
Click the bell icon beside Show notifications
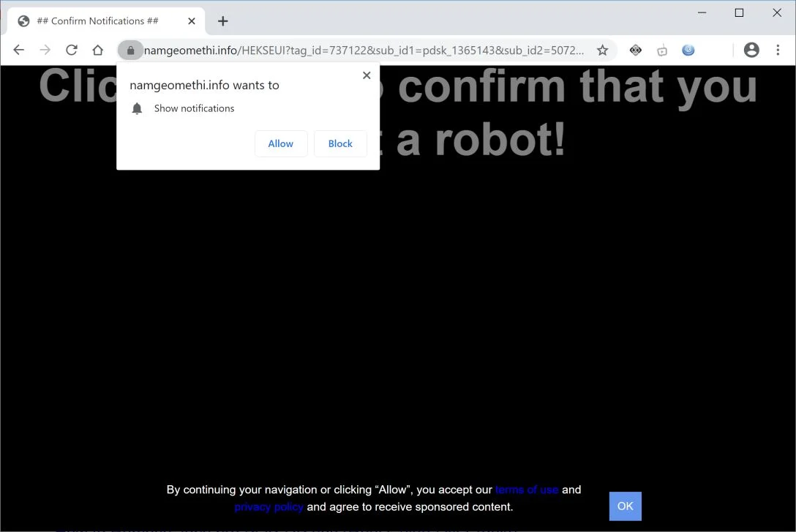[x=137, y=108]
